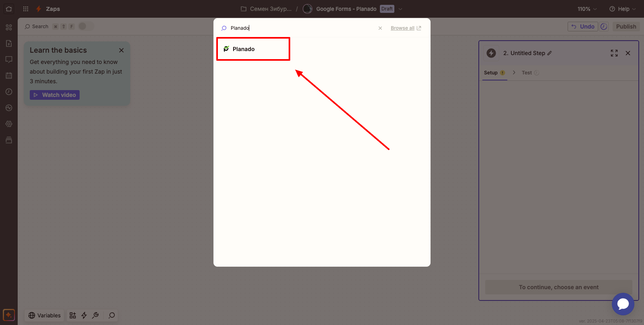
Task: Switch to the Test tab
Action: 530,73
